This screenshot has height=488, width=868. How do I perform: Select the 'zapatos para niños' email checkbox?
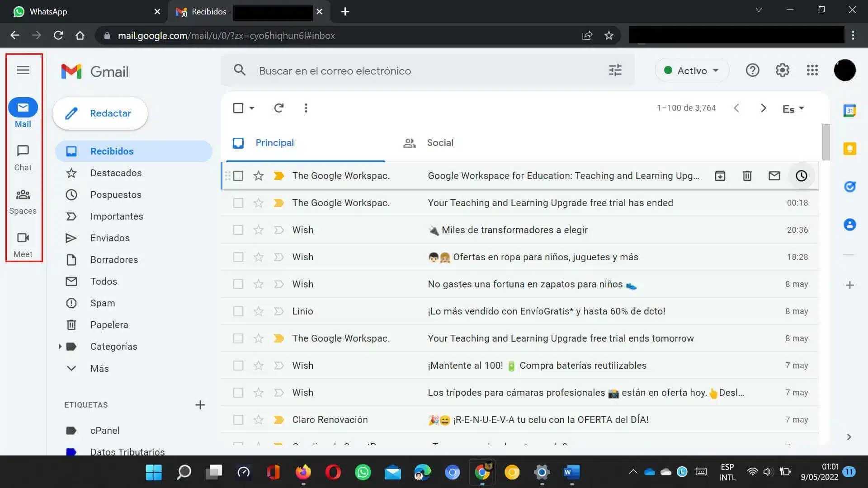click(238, 284)
